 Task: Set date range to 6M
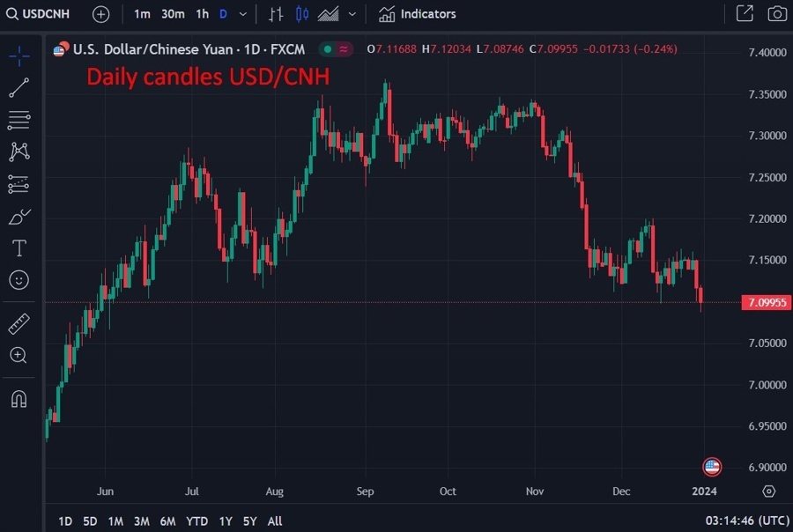coord(168,521)
